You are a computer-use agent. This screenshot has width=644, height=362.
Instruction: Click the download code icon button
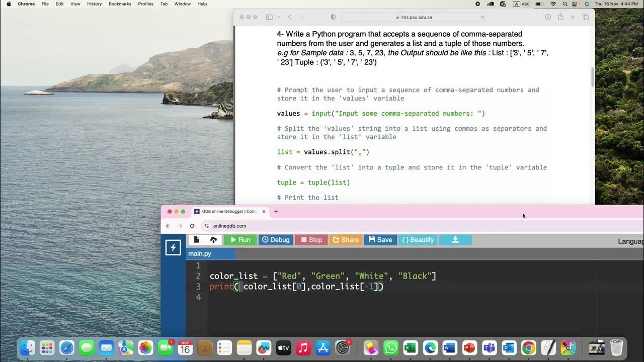pyautogui.click(x=455, y=240)
